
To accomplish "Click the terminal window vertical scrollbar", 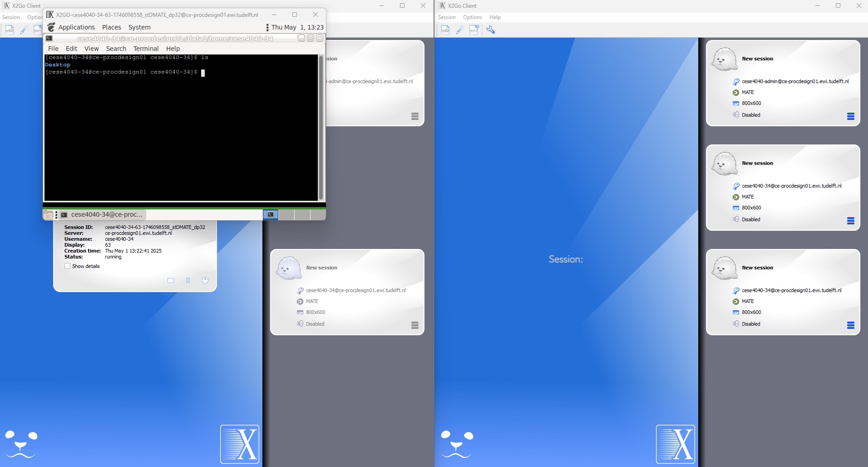I will pos(321,127).
